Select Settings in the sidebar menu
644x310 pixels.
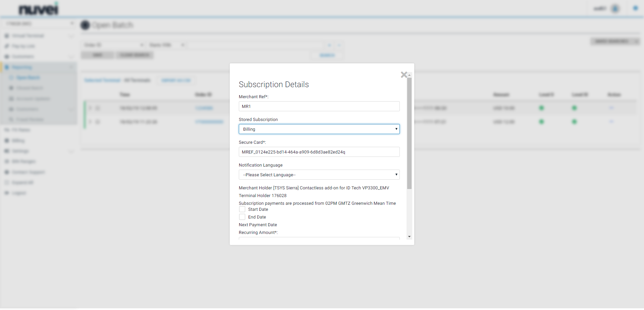[x=20, y=151]
